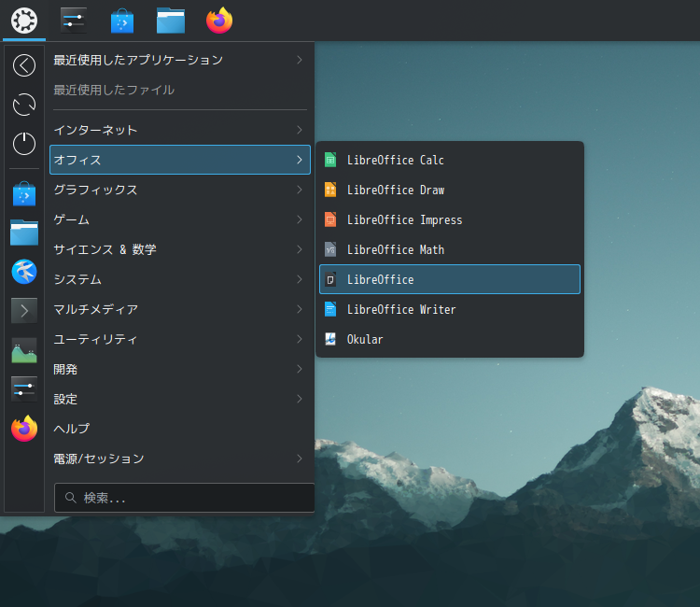Open the グラフィックス category
Image resolution: width=700 pixels, height=607 pixels.
pyautogui.click(x=180, y=190)
